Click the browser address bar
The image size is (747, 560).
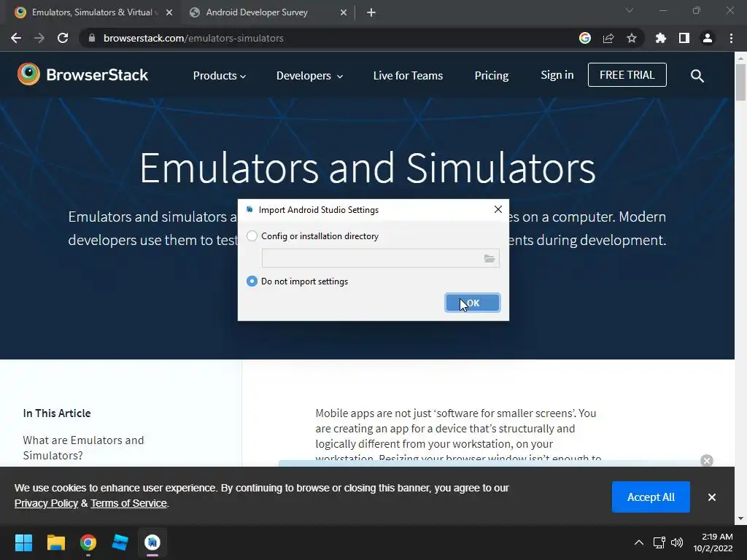tap(333, 38)
